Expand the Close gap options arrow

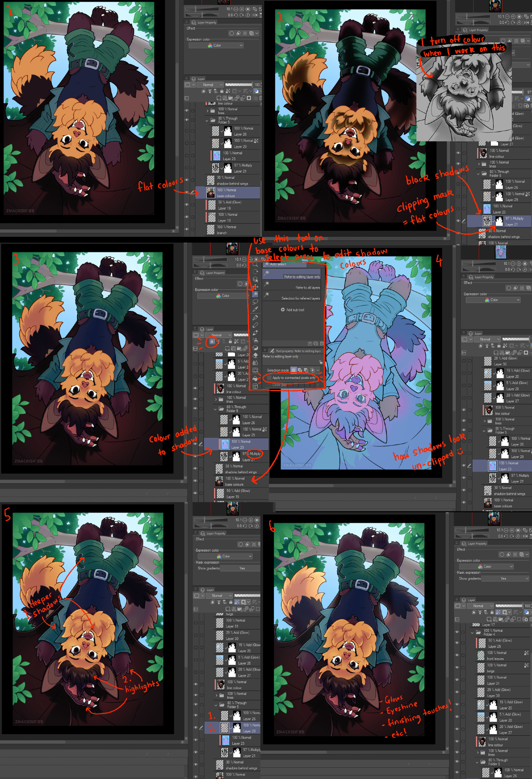pos(318,385)
